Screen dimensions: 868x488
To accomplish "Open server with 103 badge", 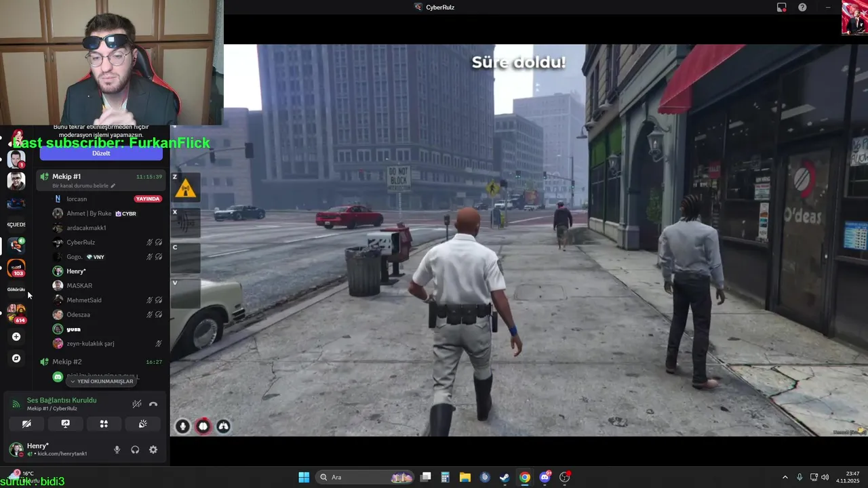I will tap(16, 268).
